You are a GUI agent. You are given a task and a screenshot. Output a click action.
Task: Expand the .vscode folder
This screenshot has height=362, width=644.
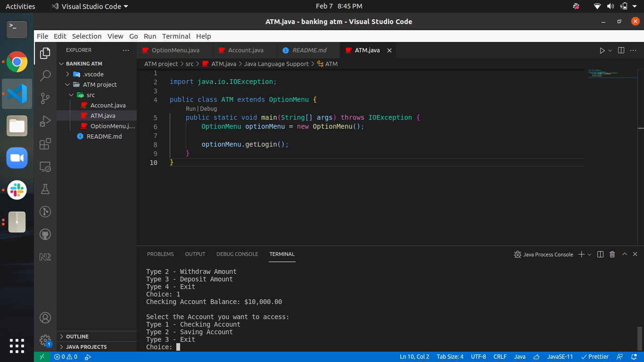[x=97, y=74]
